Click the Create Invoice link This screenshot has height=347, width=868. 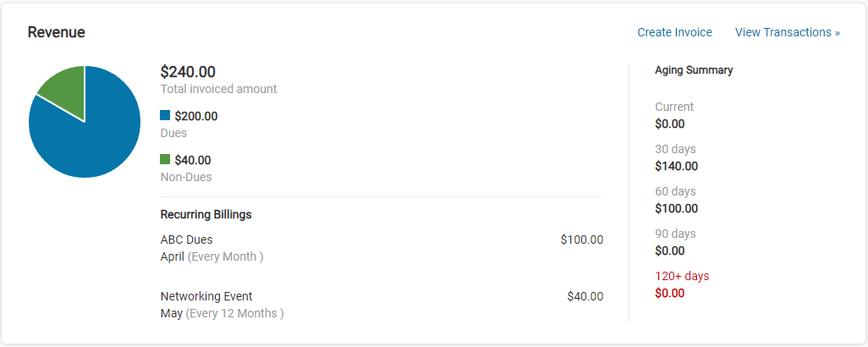(x=674, y=32)
